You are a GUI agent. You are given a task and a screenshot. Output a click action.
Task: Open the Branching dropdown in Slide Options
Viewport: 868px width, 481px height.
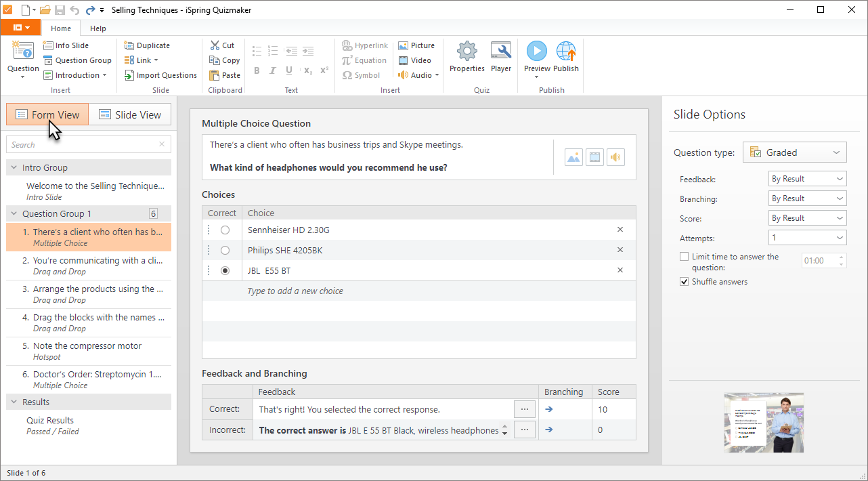pyautogui.click(x=807, y=198)
